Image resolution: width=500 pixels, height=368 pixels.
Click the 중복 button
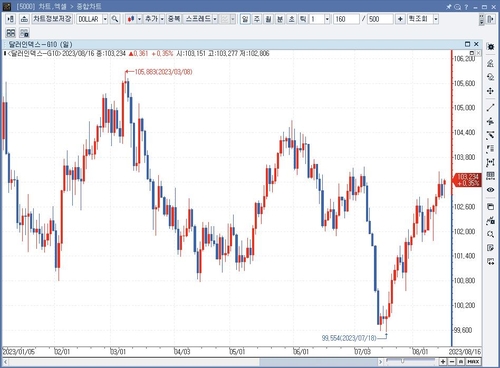click(174, 19)
